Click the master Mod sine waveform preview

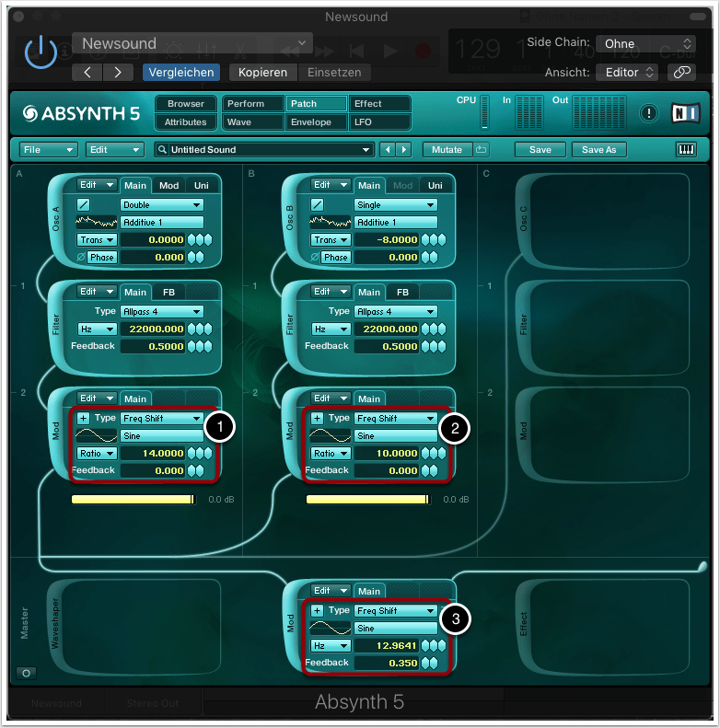pyautogui.click(x=330, y=629)
